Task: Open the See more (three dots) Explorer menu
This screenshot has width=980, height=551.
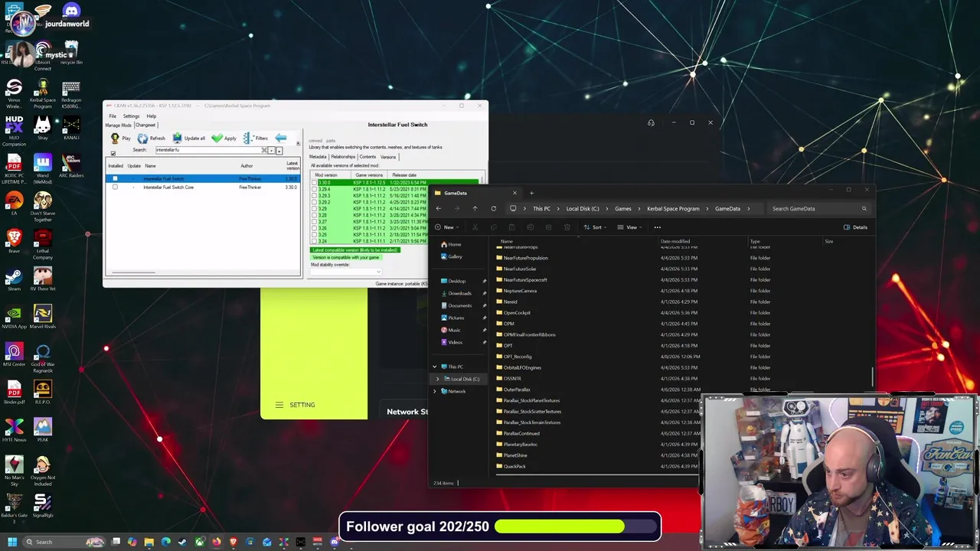Action: pyautogui.click(x=657, y=227)
